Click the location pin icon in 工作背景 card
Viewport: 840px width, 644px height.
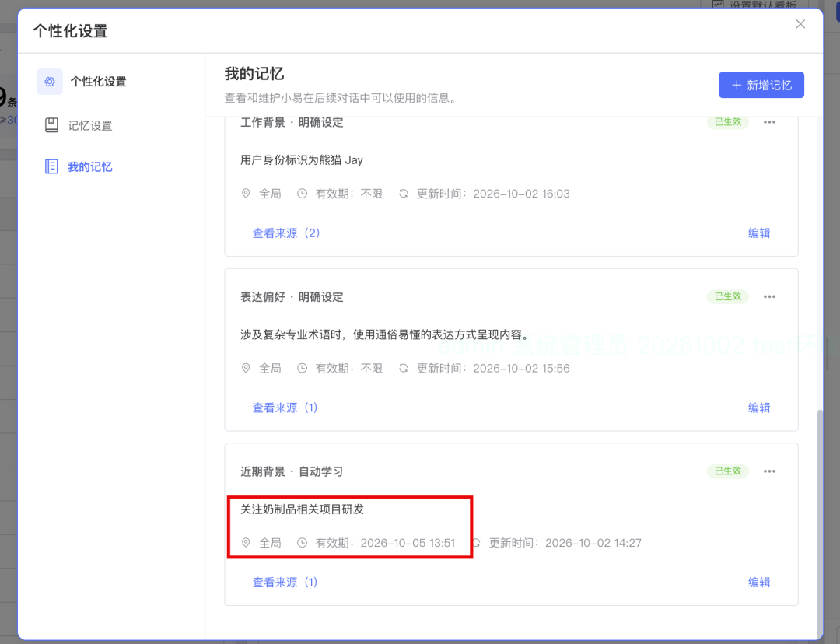pos(246,194)
